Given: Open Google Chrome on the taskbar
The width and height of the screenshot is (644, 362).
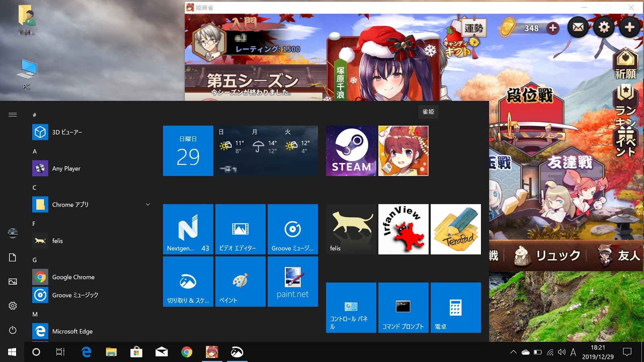Looking at the screenshot, I should coord(187,352).
